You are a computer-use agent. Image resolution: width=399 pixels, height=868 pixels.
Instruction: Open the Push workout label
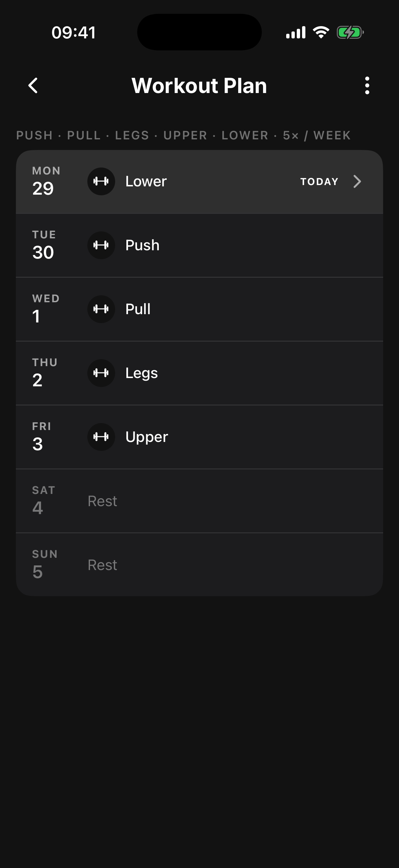click(x=142, y=245)
